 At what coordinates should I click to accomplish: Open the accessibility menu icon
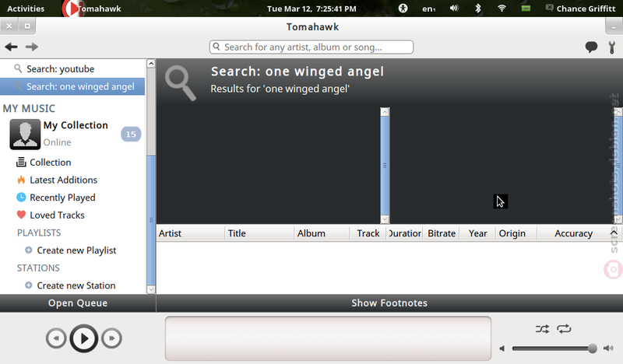point(403,9)
